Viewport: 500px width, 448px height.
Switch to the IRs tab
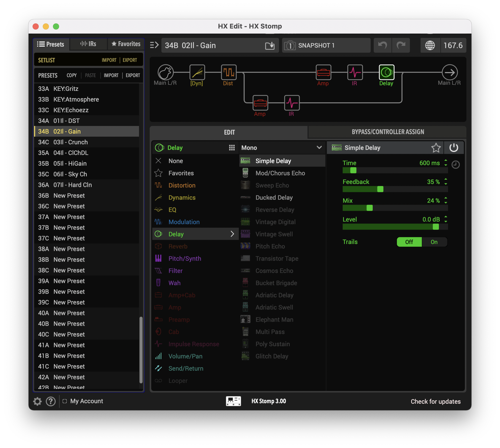(88, 44)
